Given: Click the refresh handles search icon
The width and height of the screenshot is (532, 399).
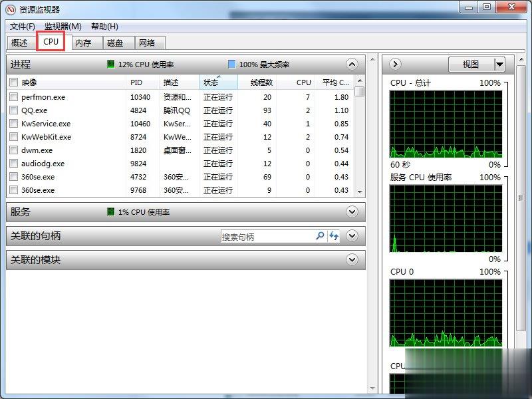Looking at the screenshot, I should point(334,236).
